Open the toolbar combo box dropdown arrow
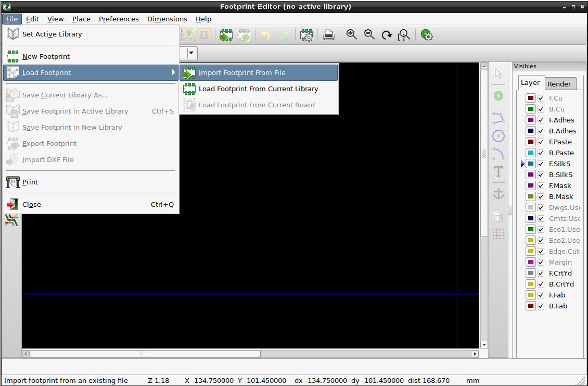 (x=191, y=53)
